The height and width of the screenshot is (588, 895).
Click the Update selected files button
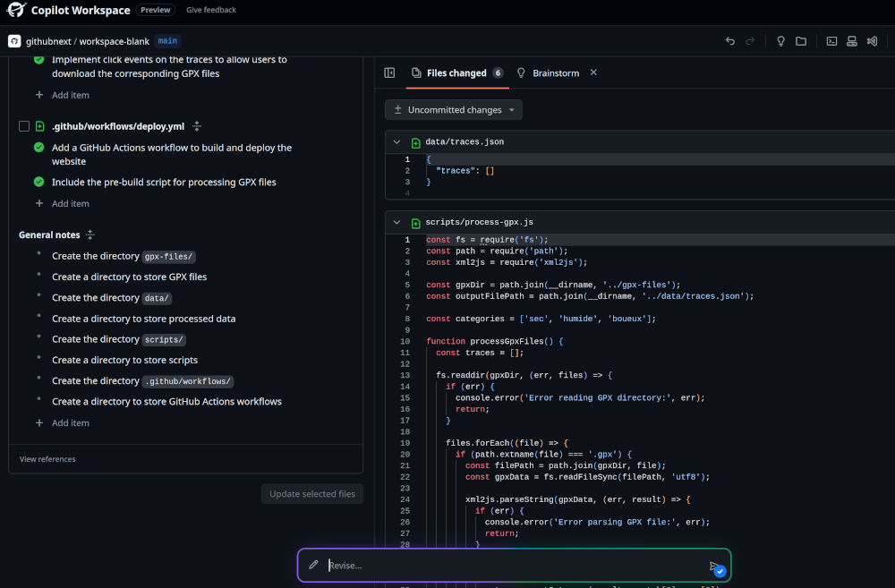click(x=312, y=494)
